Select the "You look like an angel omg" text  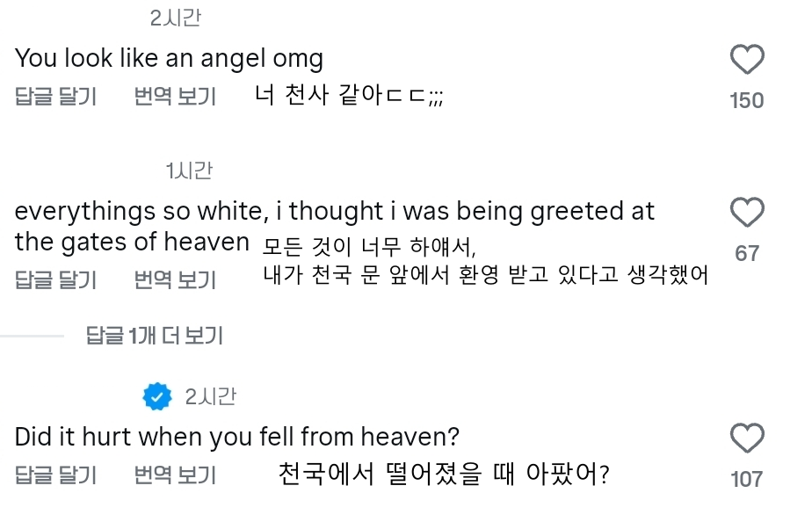point(169,58)
